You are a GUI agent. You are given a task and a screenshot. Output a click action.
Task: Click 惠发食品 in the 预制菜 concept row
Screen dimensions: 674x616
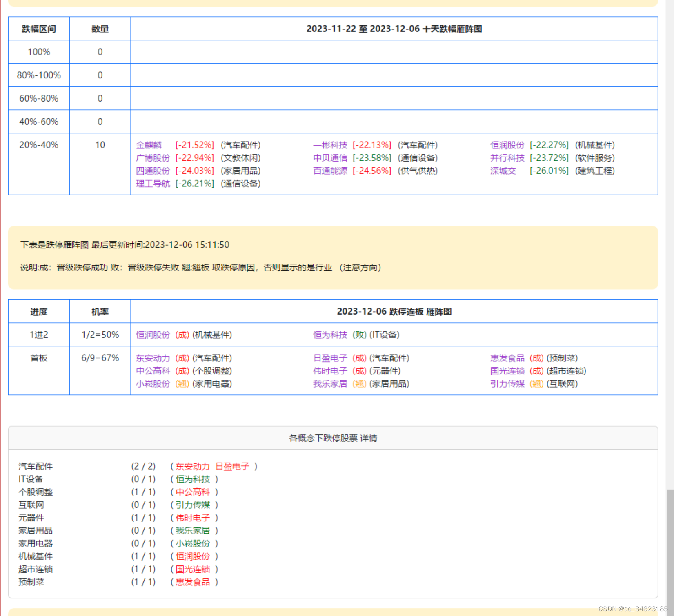pos(192,582)
